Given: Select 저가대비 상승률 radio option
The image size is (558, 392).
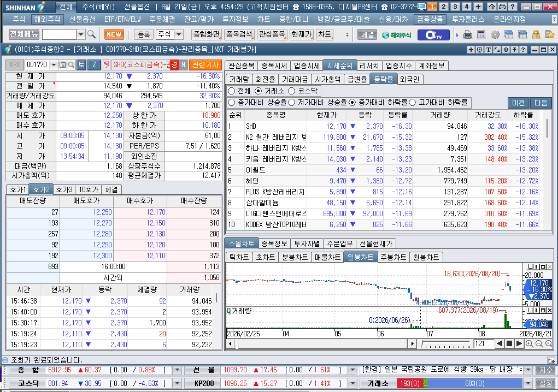Looking at the screenshot, I should tap(291, 102).
